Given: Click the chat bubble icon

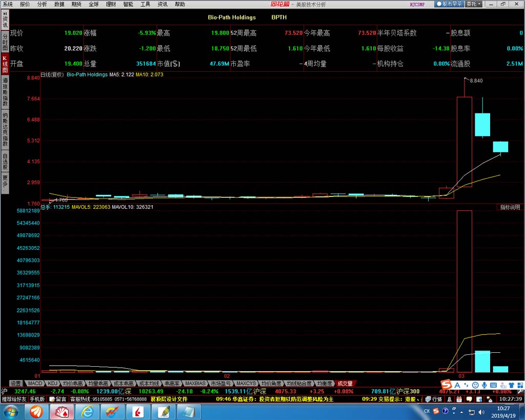Looking at the screenshot, I should point(469,399).
